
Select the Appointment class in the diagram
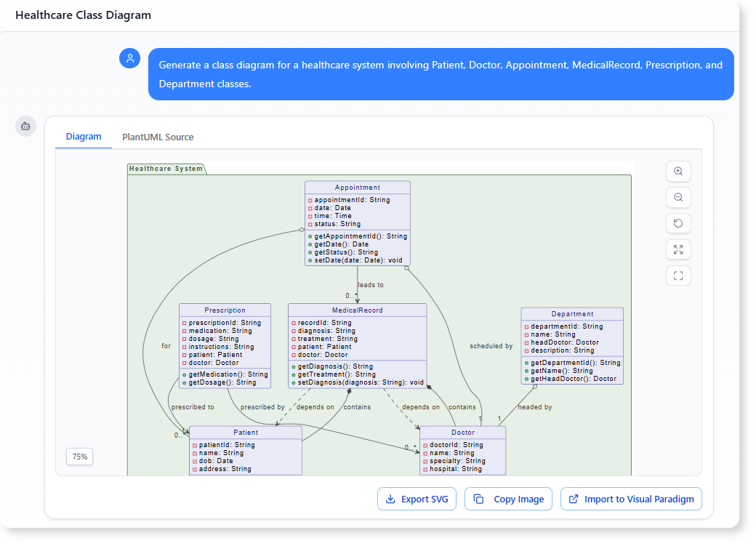357,187
